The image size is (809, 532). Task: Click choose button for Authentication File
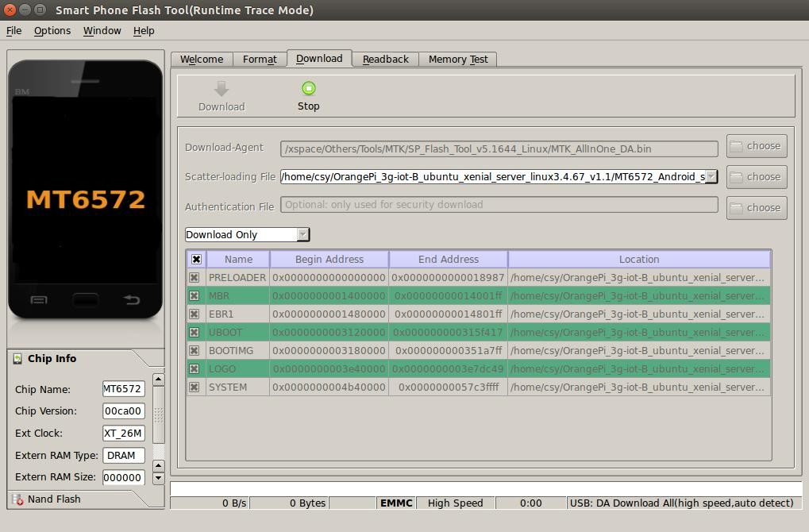(757, 208)
